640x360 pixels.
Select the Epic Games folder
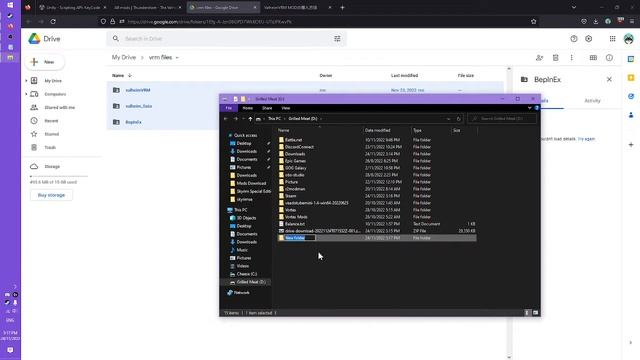point(296,161)
